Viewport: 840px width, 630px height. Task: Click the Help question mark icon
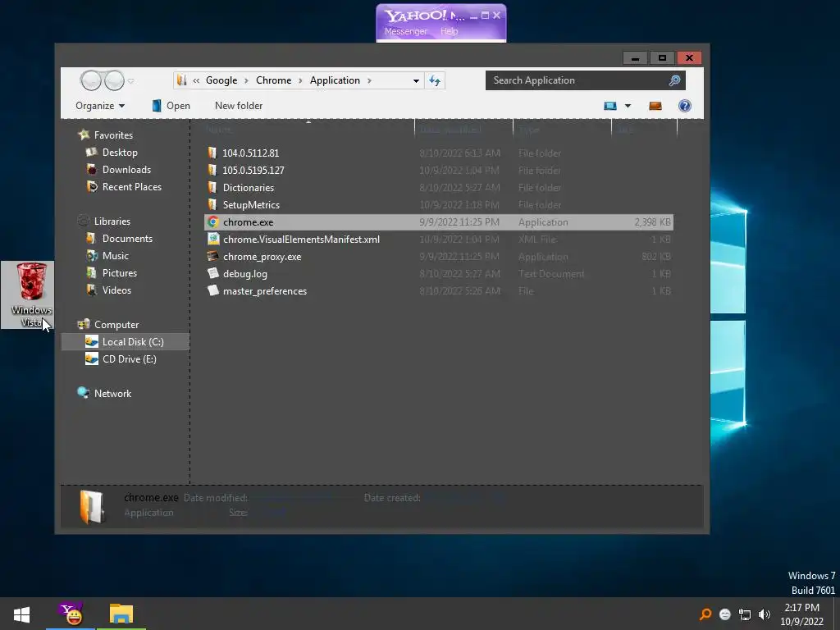(x=685, y=106)
